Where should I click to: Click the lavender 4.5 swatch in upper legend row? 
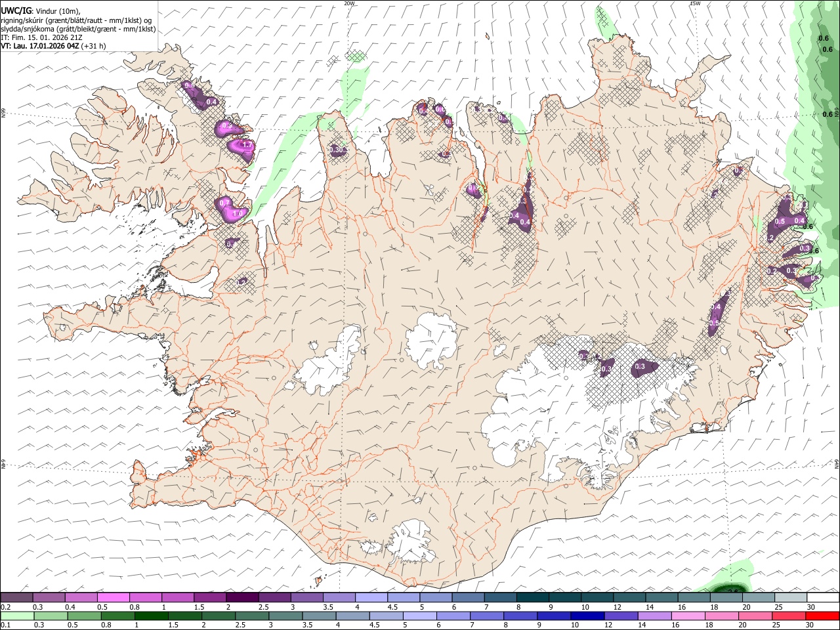(x=404, y=597)
